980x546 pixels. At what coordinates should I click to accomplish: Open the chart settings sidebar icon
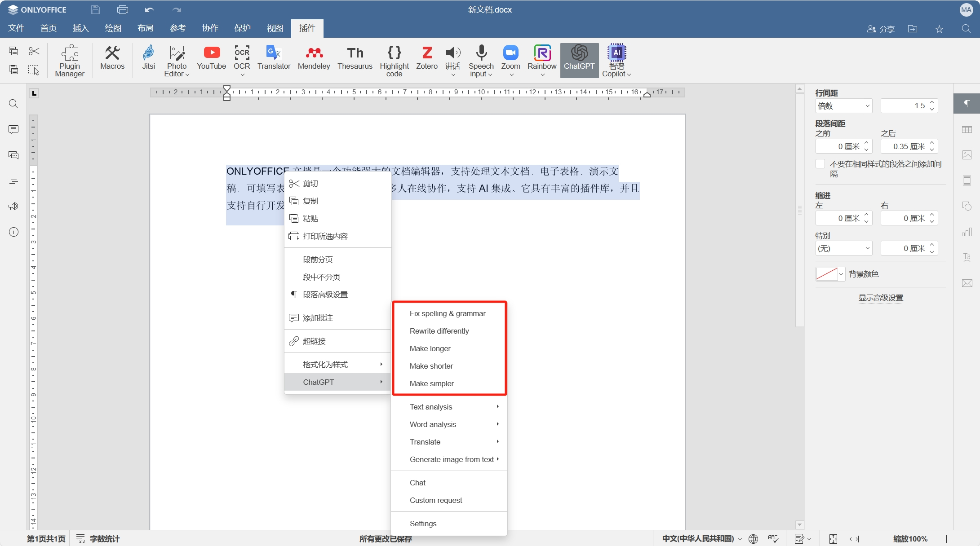(967, 232)
